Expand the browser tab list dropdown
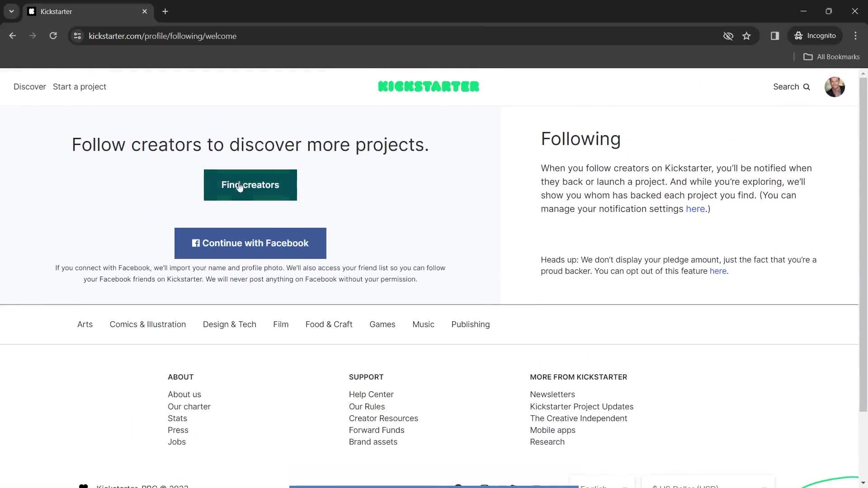 point(11,11)
